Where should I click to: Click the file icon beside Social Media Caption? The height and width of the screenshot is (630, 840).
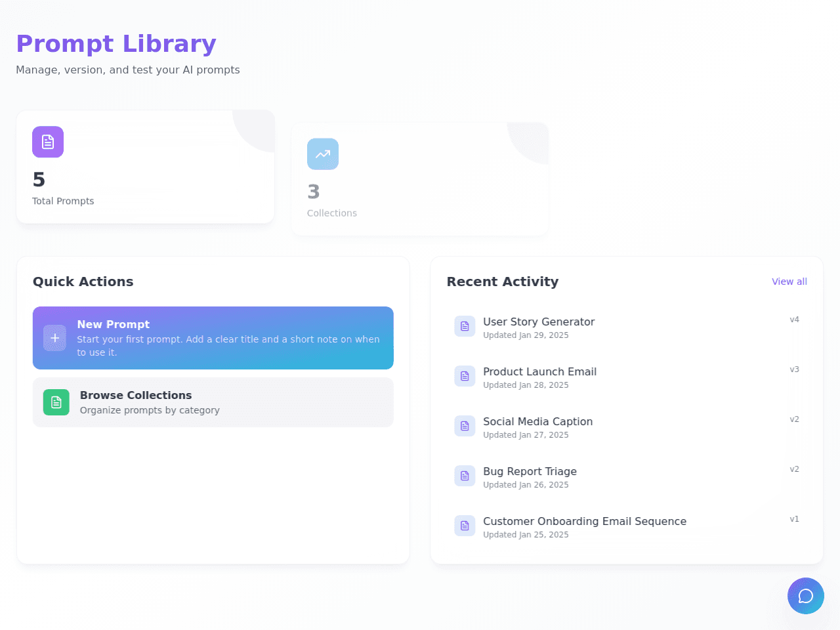point(465,426)
